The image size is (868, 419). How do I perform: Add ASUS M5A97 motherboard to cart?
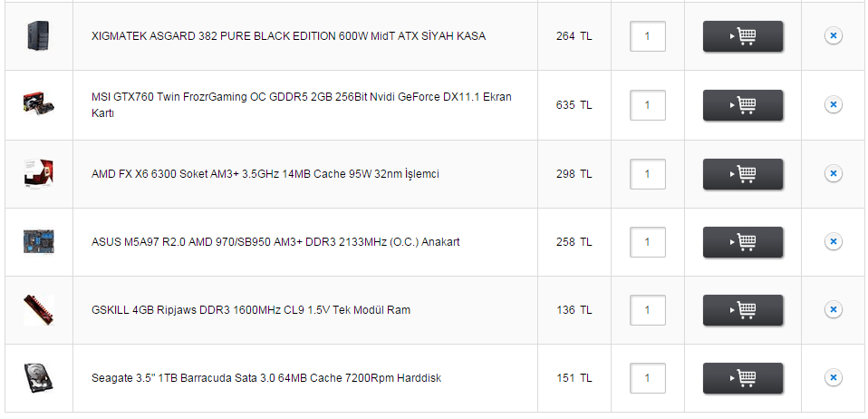click(743, 241)
